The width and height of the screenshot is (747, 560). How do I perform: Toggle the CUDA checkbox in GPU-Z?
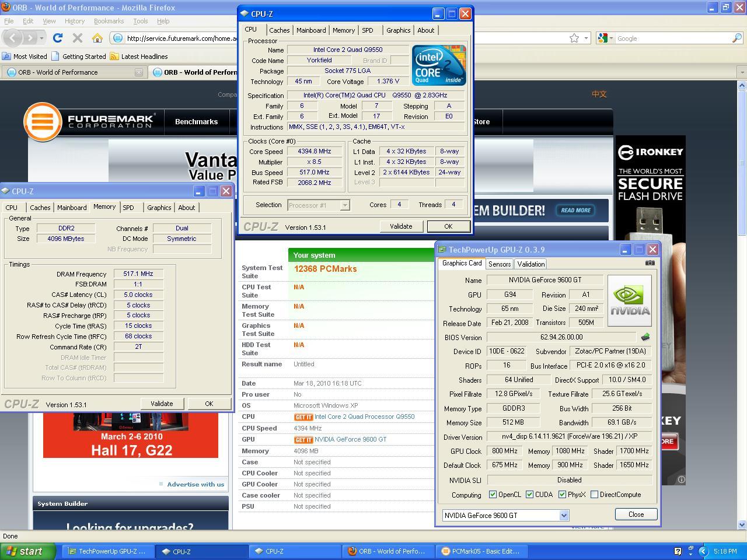tap(529, 495)
